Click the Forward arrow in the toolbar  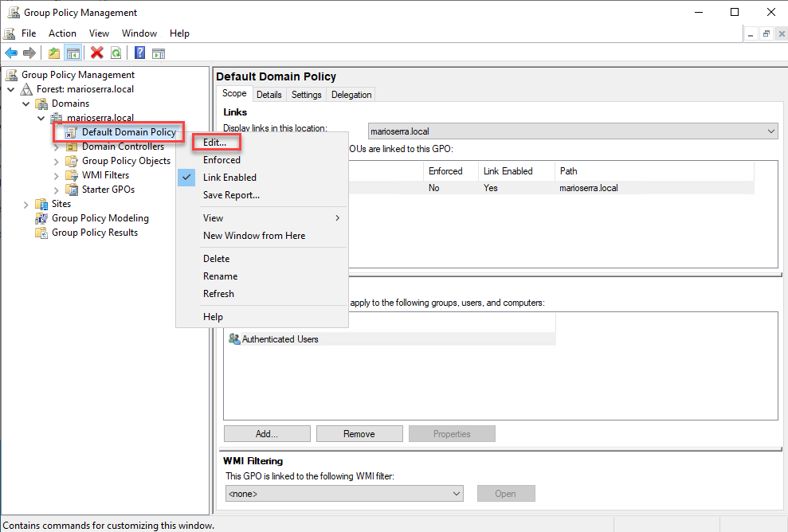[29, 53]
